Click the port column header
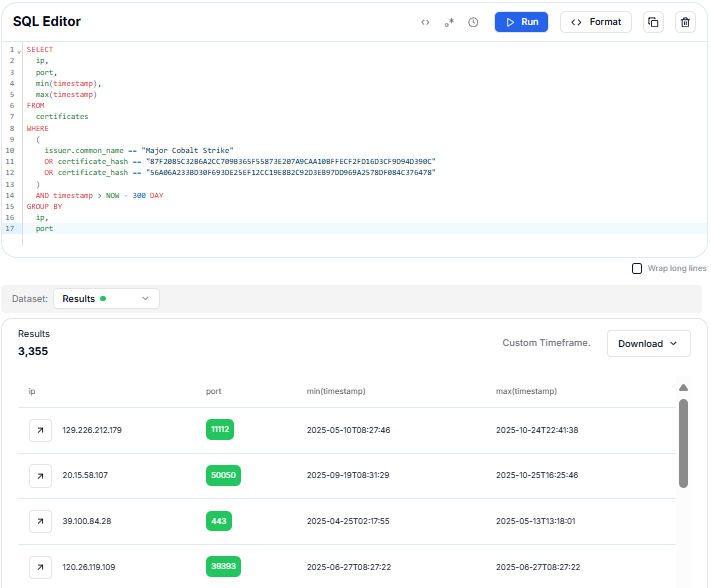The width and height of the screenshot is (711, 588). point(214,391)
